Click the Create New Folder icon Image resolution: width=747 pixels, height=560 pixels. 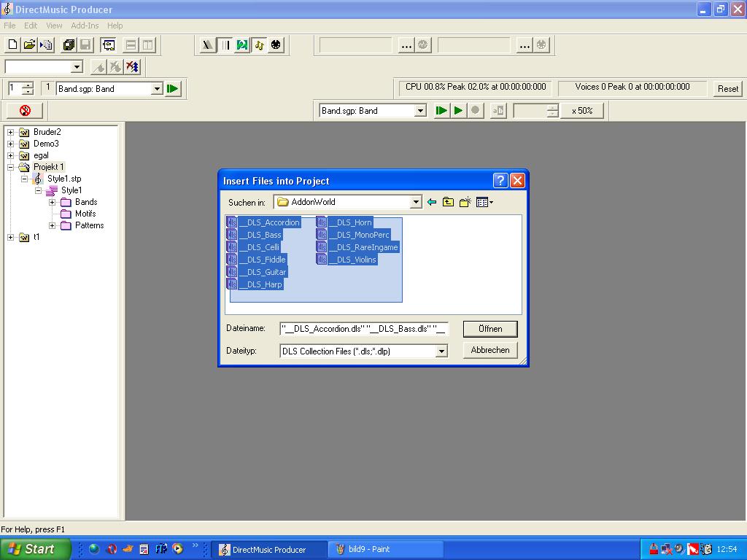pyautogui.click(x=465, y=202)
